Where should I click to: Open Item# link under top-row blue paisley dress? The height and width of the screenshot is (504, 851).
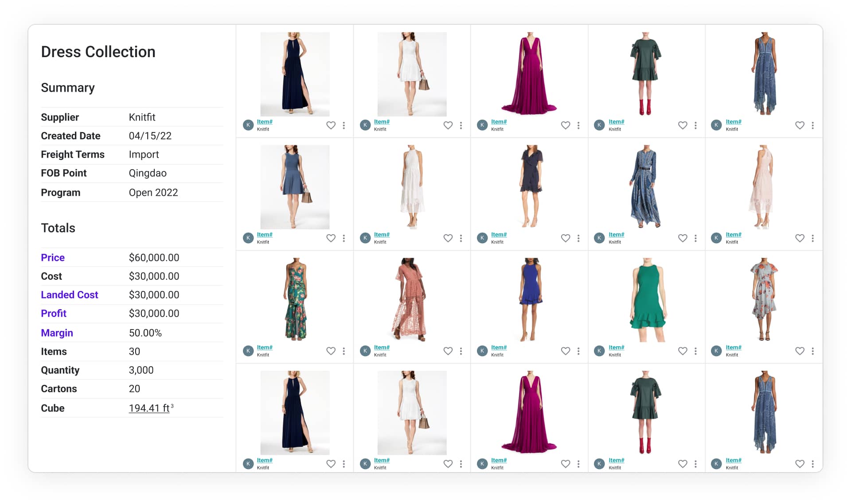[733, 122]
